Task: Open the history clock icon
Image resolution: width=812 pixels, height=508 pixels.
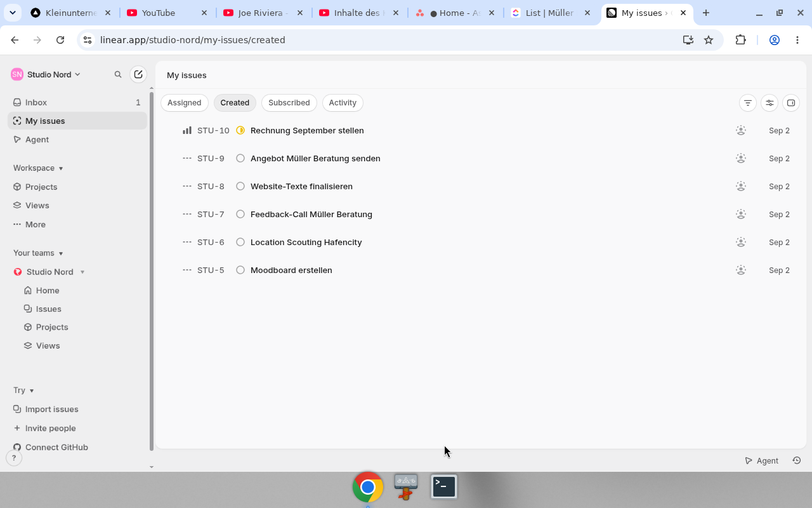Action: click(x=797, y=460)
